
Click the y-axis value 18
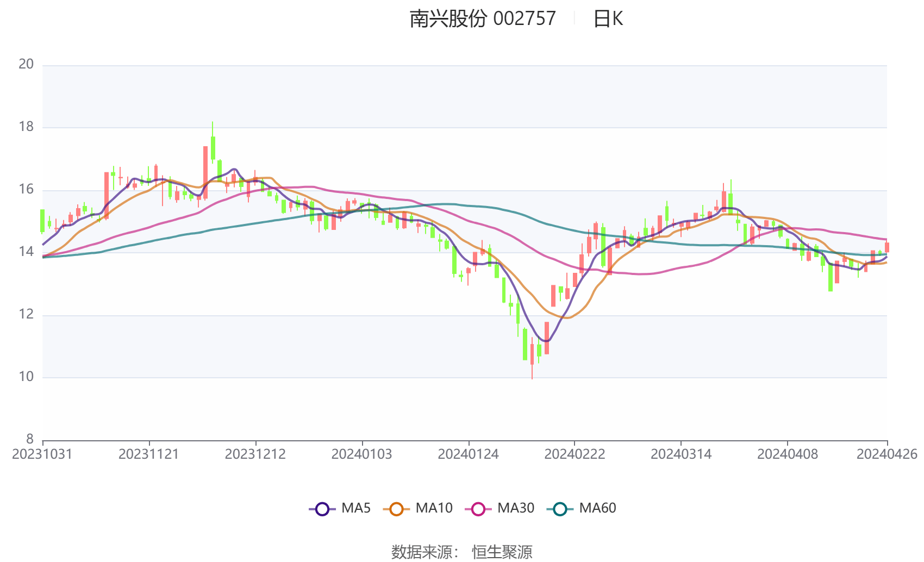click(x=26, y=127)
